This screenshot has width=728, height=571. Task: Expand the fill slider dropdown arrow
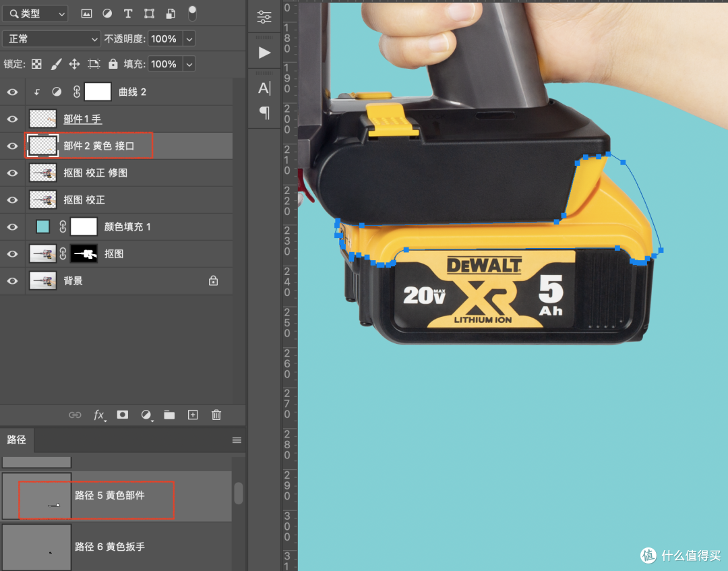click(189, 64)
